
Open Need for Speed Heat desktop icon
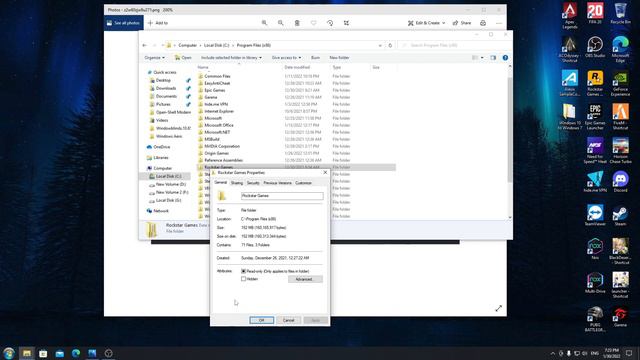pos(595,151)
